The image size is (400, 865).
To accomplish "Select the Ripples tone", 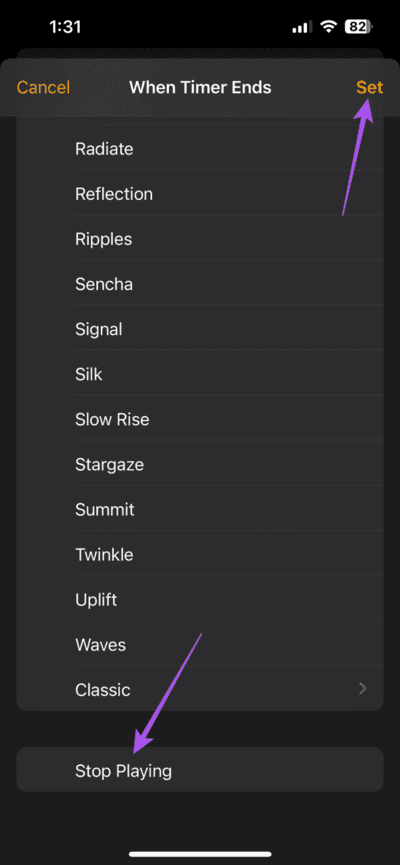I will (x=200, y=239).
